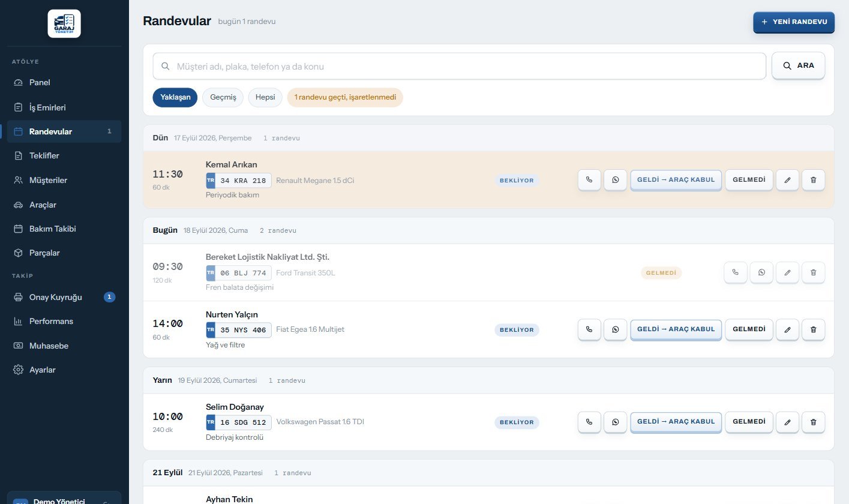The width and height of the screenshot is (849, 504).
Task: Open WhatsApp for Nurten Yalçın
Action: 616,329
